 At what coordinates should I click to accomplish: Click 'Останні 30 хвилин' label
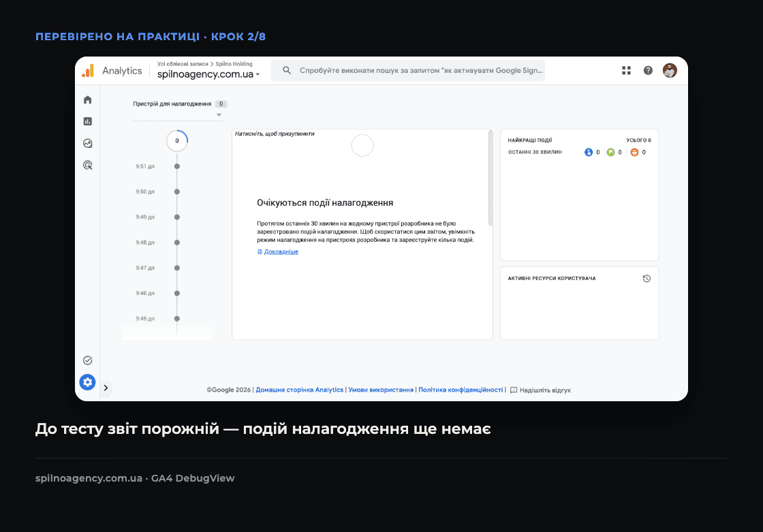click(x=535, y=153)
